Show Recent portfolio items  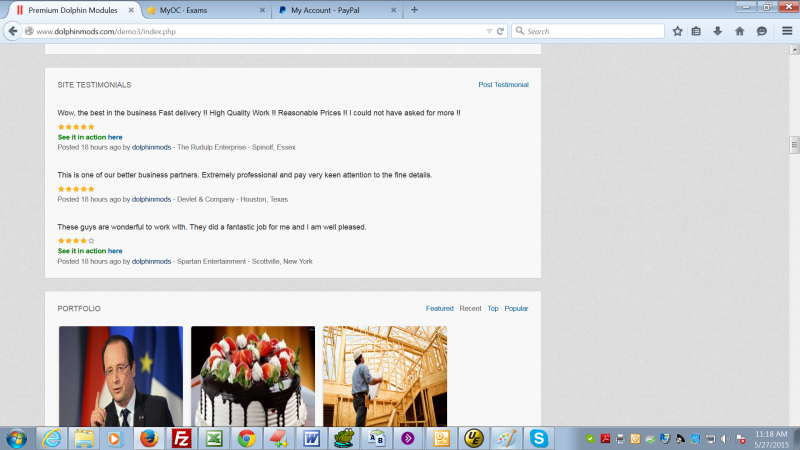tap(470, 308)
